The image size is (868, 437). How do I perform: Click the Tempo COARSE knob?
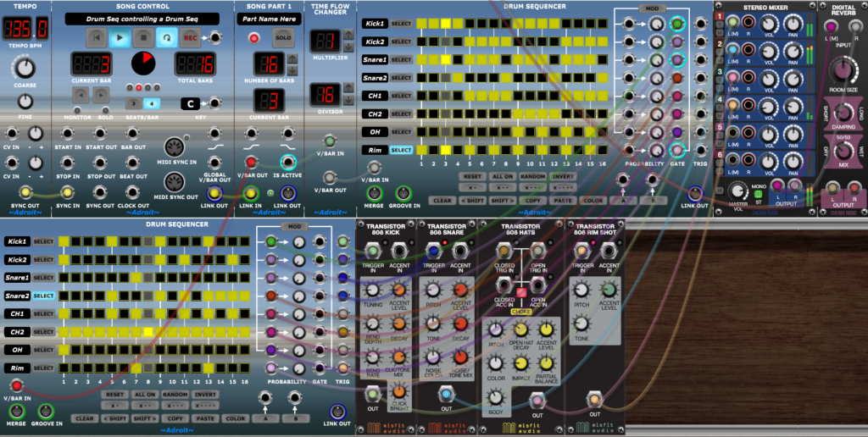(x=25, y=68)
